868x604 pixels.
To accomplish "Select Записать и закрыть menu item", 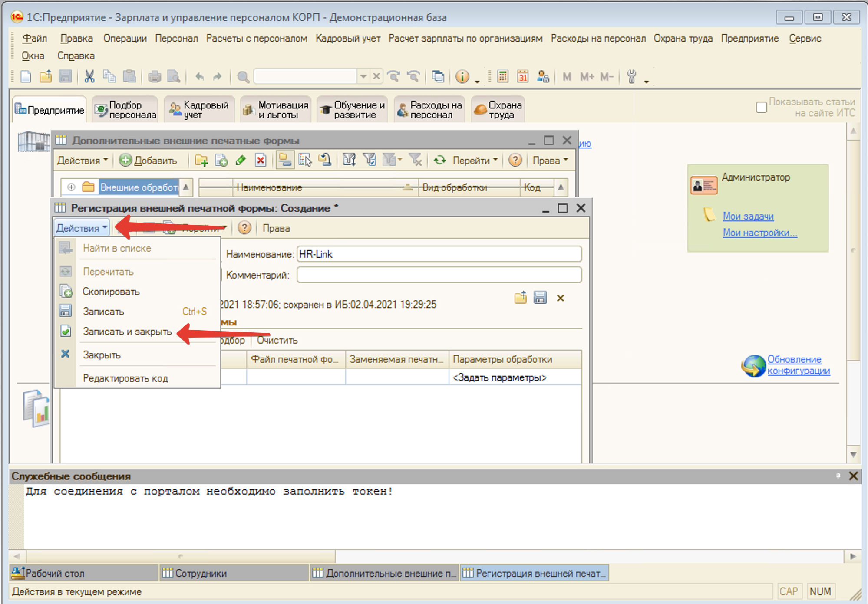I will click(127, 332).
